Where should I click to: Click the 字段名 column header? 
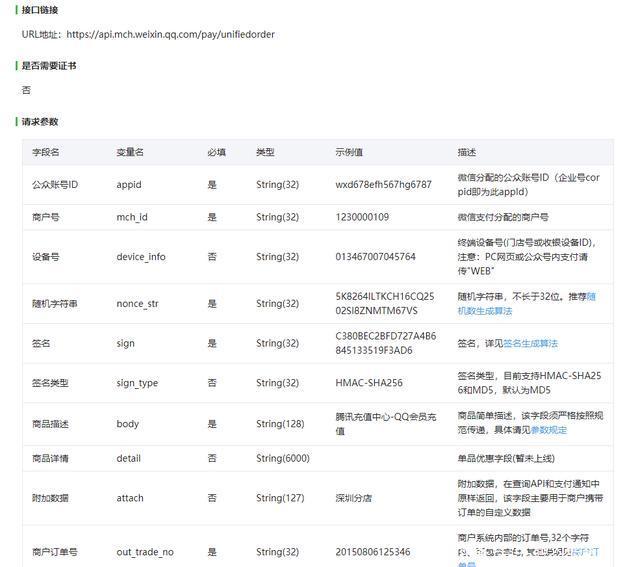click(x=46, y=152)
